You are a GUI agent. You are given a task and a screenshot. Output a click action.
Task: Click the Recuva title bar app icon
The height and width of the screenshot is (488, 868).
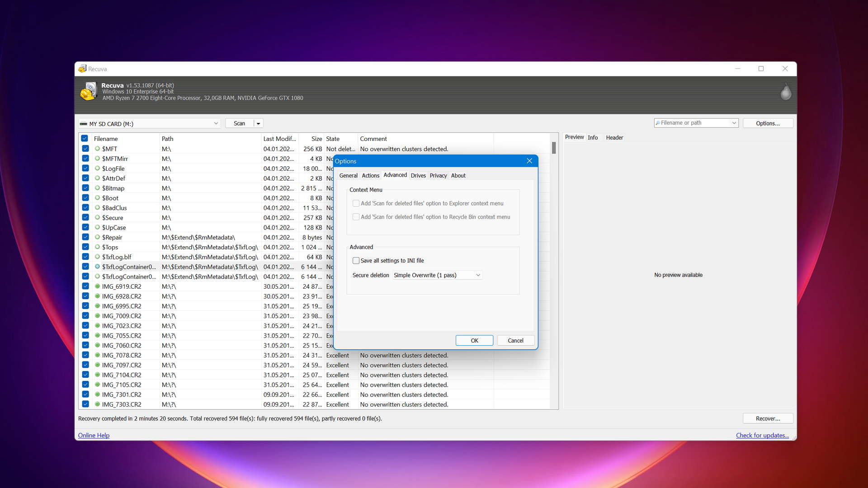82,69
